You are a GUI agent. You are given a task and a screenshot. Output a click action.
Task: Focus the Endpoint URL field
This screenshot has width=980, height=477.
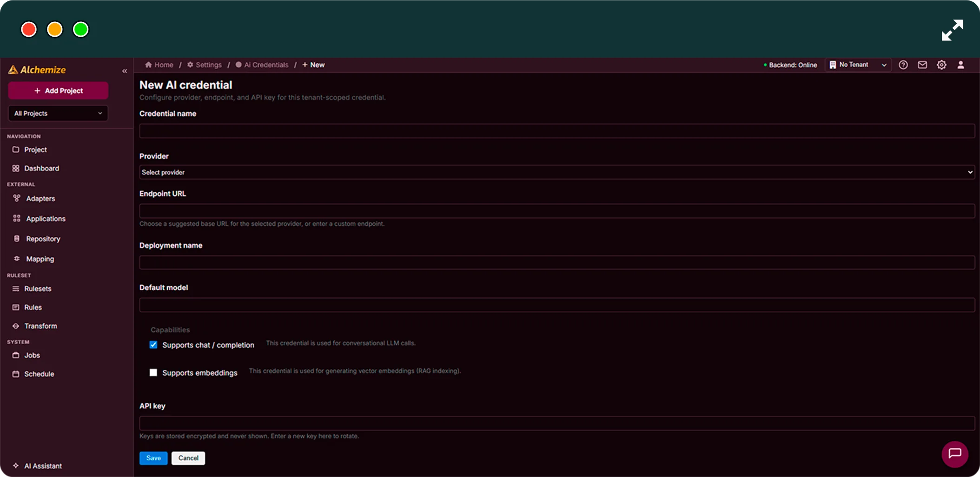pos(557,211)
